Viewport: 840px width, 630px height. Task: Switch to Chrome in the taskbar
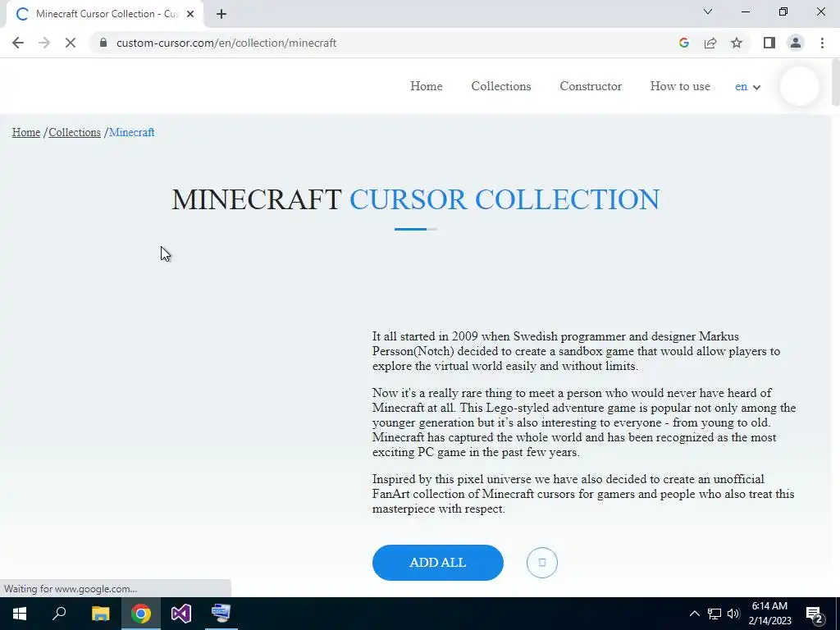pos(141,614)
